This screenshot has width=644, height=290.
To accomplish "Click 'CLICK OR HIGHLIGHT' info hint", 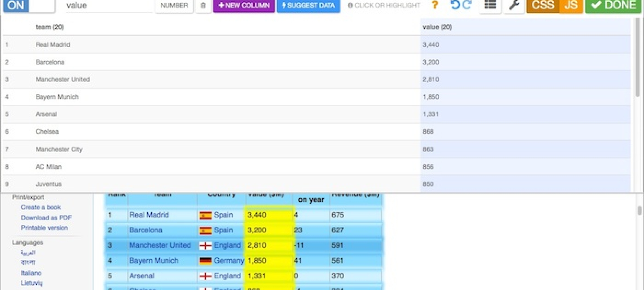I will click(x=384, y=5).
